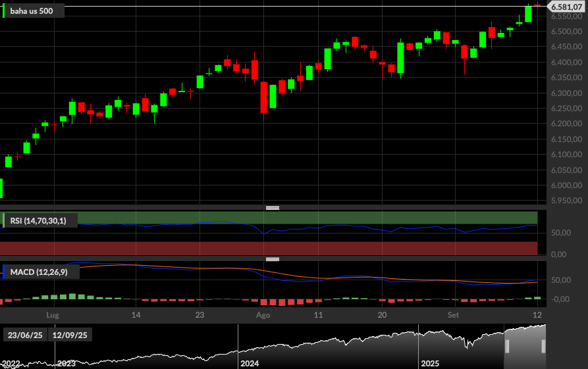Click the 12 date label on time axis

tap(537, 315)
